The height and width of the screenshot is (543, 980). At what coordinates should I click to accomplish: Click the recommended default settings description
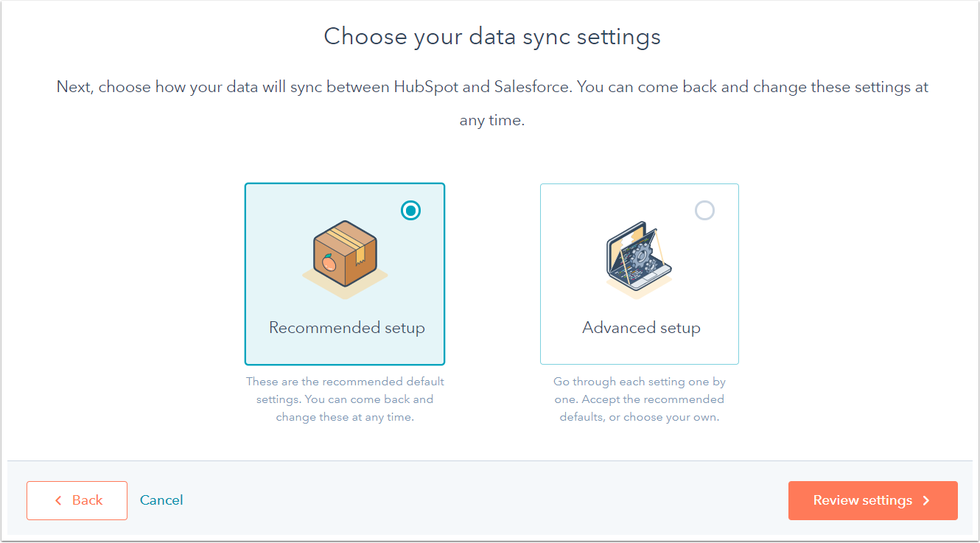tap(345, 399)
